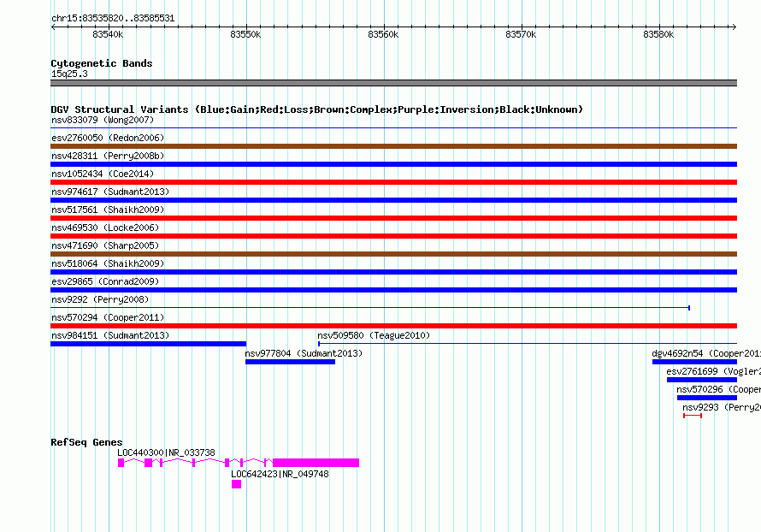Click the 15q25.3 band label

pos(69,74)
